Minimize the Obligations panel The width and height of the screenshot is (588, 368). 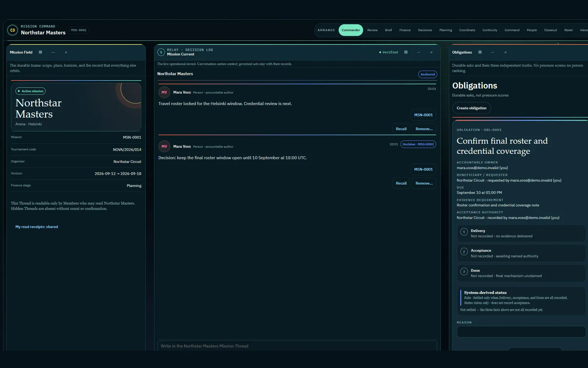[493, 52]
